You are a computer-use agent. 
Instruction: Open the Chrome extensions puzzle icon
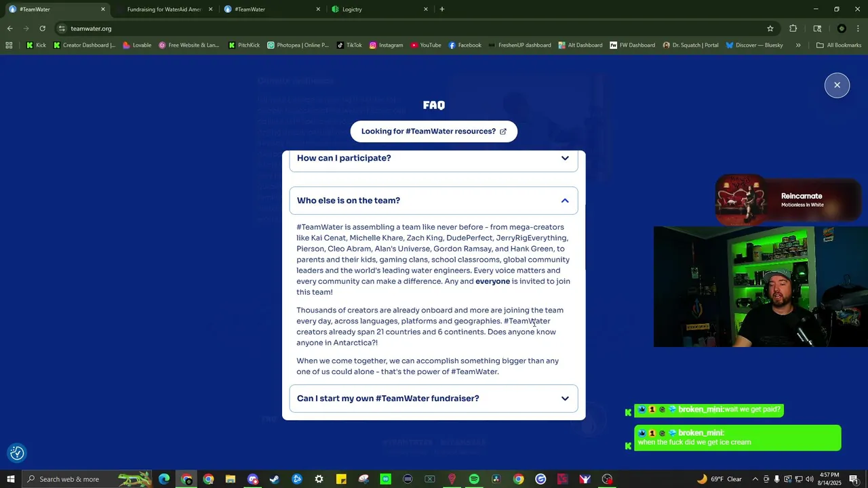point(793,28)
